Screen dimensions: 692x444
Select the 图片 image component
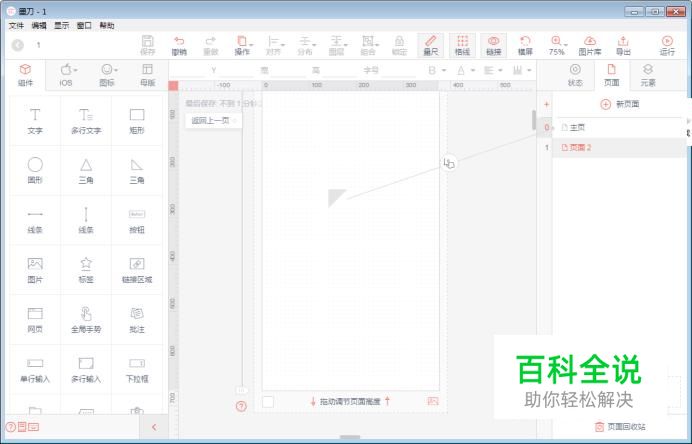point(35,270)
